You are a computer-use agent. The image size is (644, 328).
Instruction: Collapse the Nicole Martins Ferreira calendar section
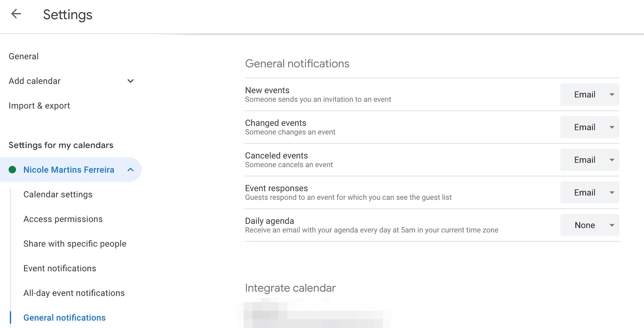[x=130, y=170]
